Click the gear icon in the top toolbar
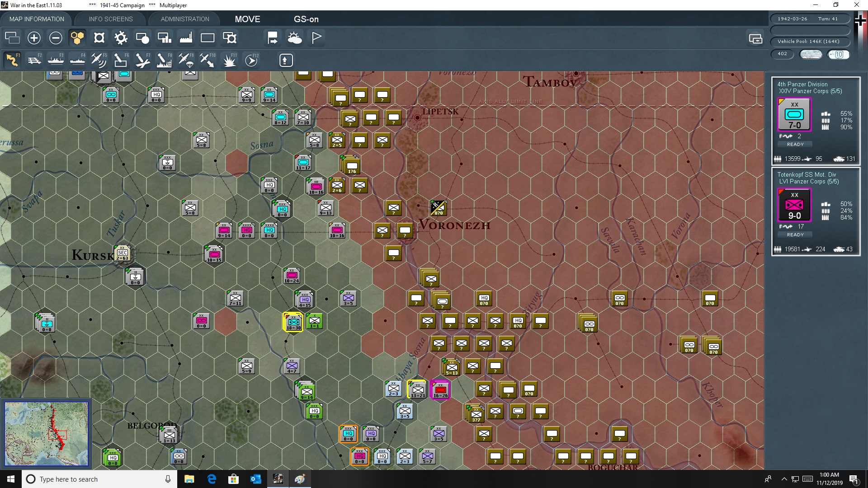This screenshot has width=868, height=488. pyautogui.click(x=121, y=38)
